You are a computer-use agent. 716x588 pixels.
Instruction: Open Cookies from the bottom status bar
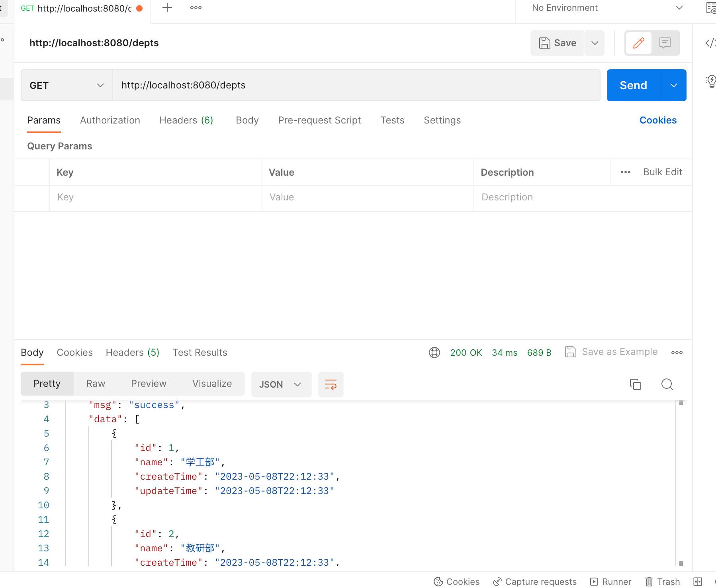pyautogui.click(x=456, y=582)
